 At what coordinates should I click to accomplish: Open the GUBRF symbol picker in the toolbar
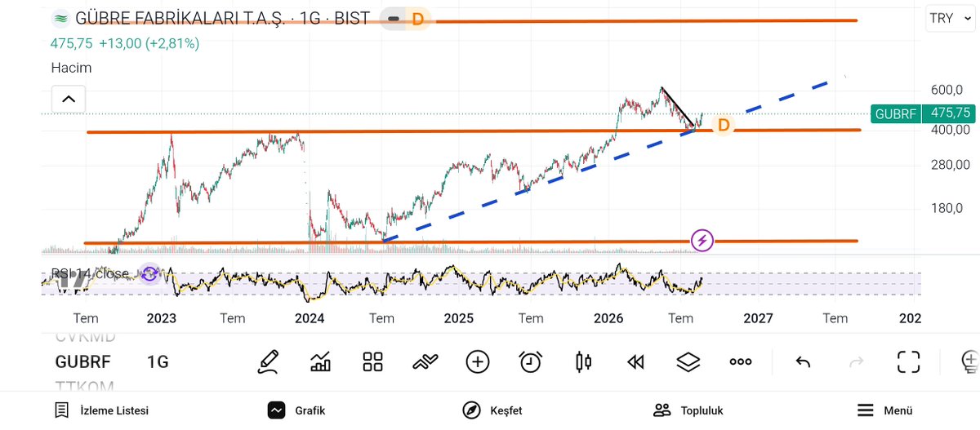(x=82, y=362)
